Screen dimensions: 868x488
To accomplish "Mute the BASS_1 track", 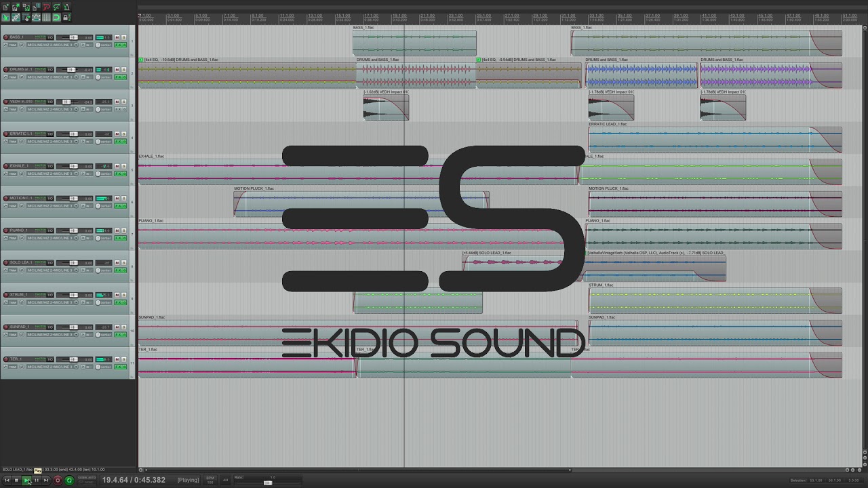I will coord(117,37).
